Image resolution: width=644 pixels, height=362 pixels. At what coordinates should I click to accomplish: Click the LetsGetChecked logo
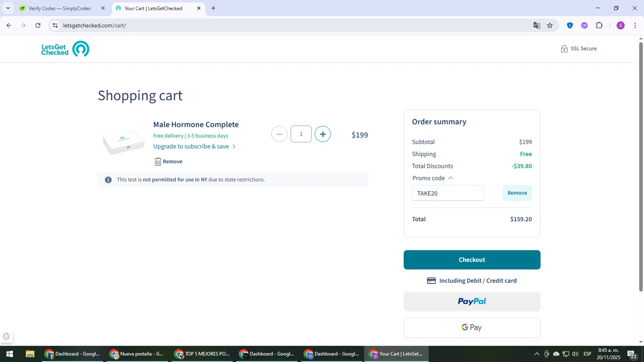(x=65, y=49)
